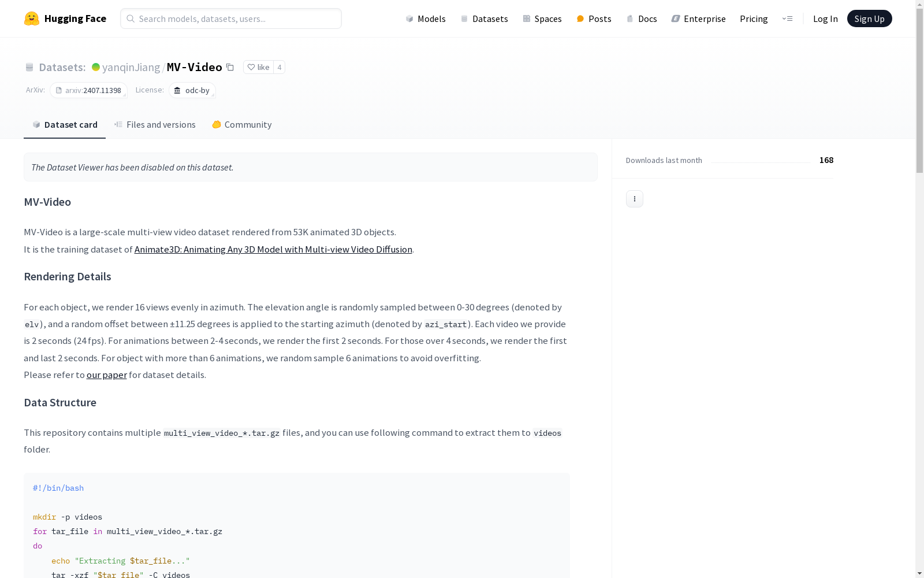Navigate to Posts

coord(594,18)
